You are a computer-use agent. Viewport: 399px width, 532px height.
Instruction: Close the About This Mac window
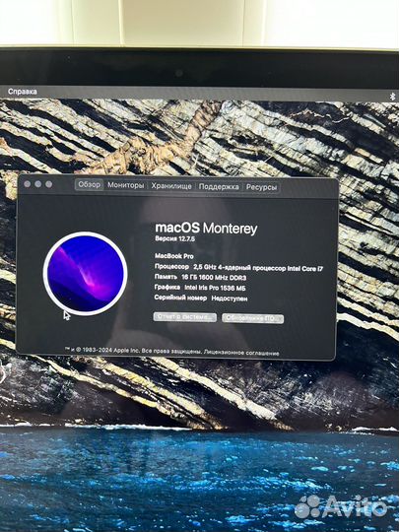[x=28, y=184]
